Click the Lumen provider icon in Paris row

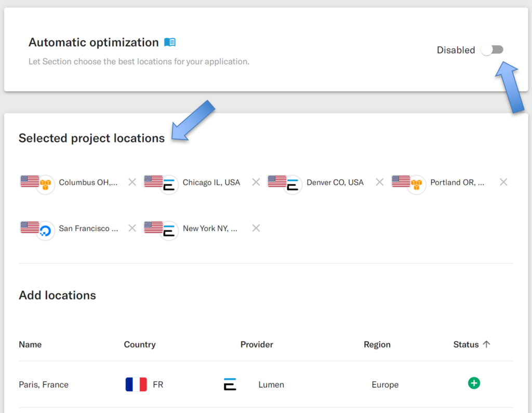click(x=230, y=384)
